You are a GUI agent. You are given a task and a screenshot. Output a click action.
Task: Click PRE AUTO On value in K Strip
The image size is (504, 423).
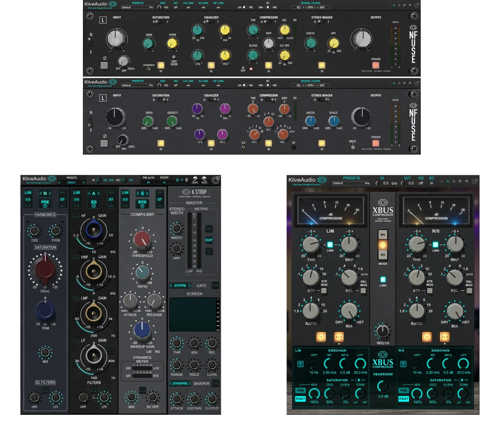148,183
